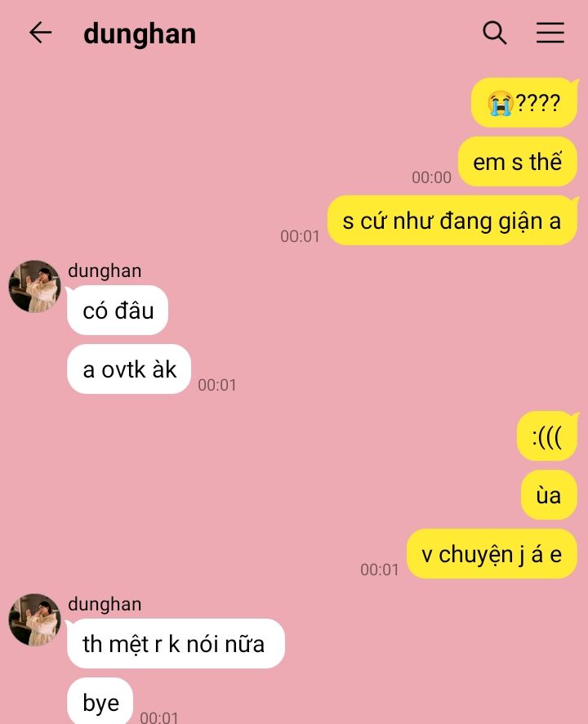Viewport: 588px width, 724px height.
Task: Tap the dunghan chat title
Action: point(140,34)
